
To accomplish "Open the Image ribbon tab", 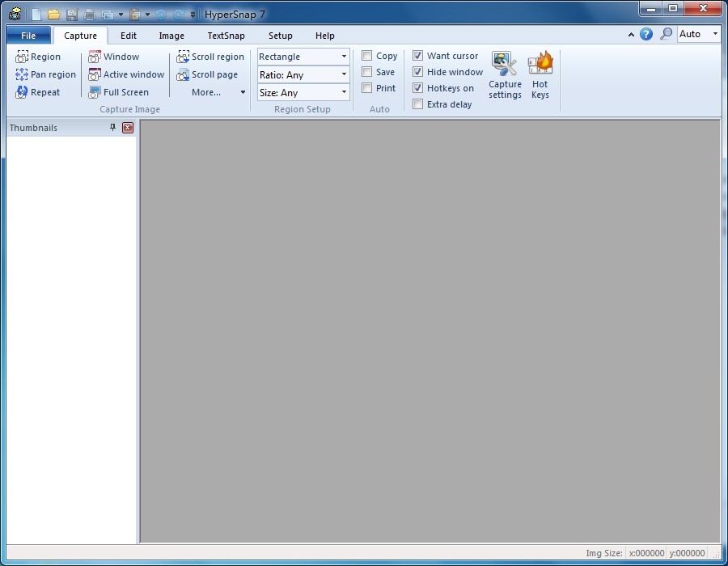I will pos(171,36).
